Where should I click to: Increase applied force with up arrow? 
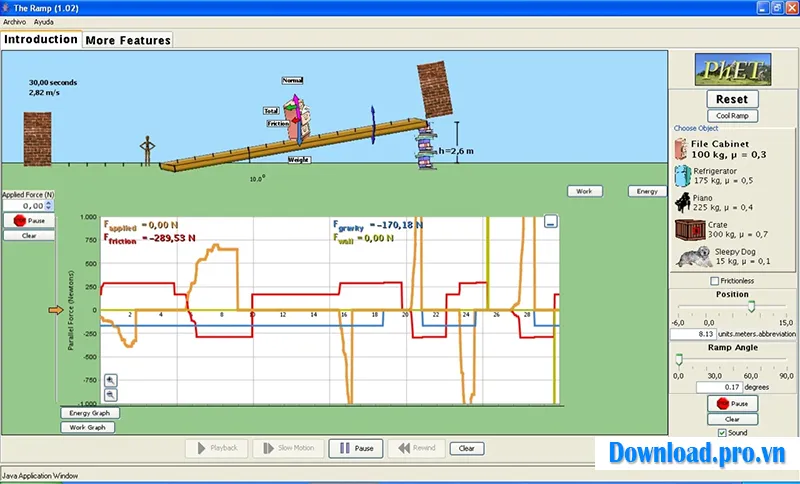point(50,202)
